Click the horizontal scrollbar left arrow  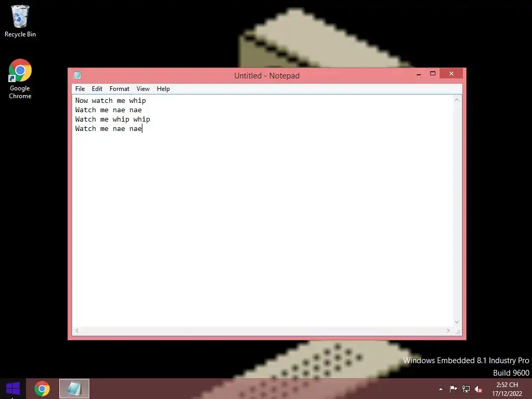click(x=77, y=330)
